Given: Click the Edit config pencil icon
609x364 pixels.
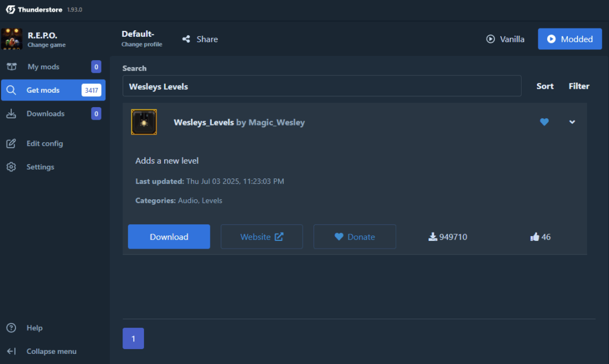Looking at the screenshot, I should click(x=11, y=143).
